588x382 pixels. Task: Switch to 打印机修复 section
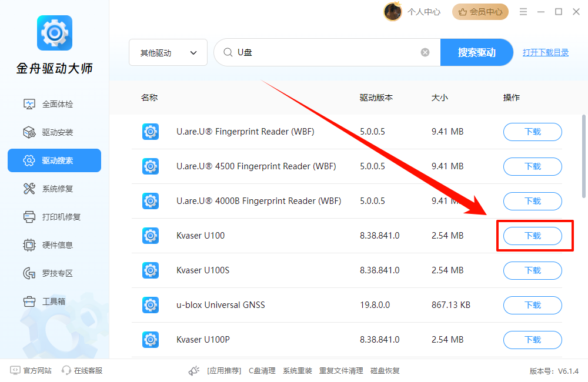[54, 217]
